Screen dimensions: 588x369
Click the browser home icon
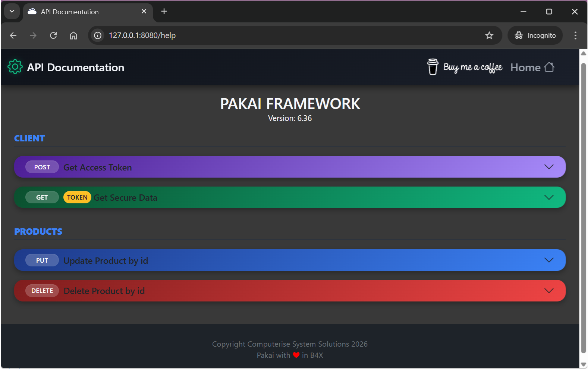click(73, 35)
